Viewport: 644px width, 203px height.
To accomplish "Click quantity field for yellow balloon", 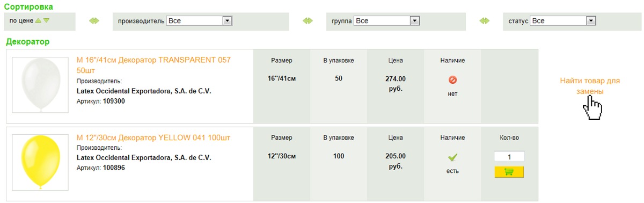I will (x=509, y=157).
